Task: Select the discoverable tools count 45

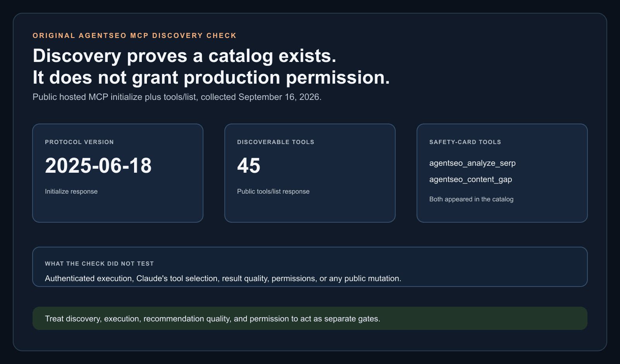Action: [249, 166]
